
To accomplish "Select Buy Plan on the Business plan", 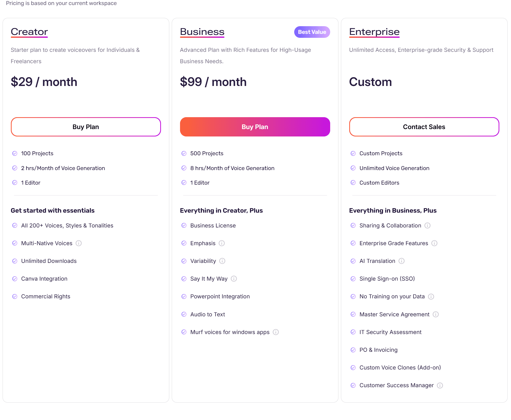I will point(255,127).
